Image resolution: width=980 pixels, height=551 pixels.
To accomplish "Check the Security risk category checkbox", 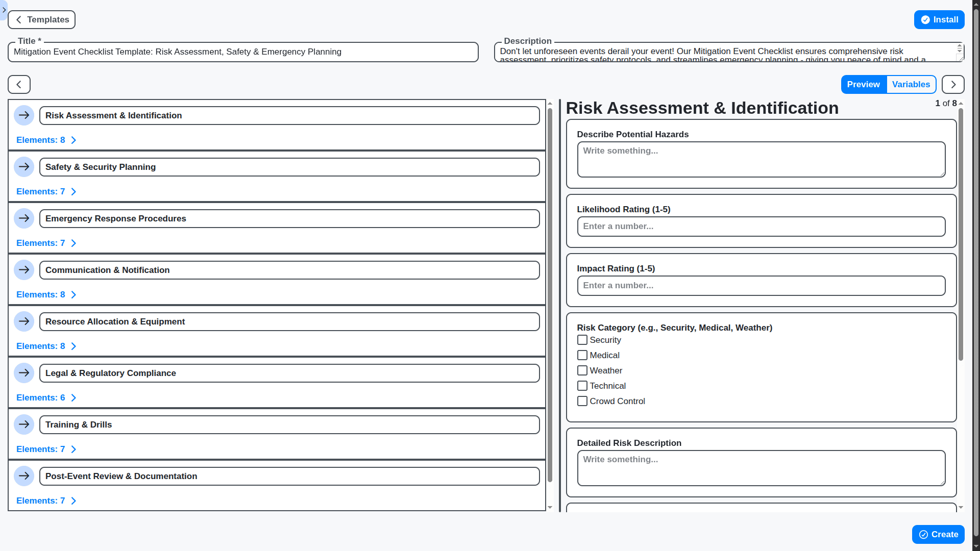I will click(x=582, y=340).
